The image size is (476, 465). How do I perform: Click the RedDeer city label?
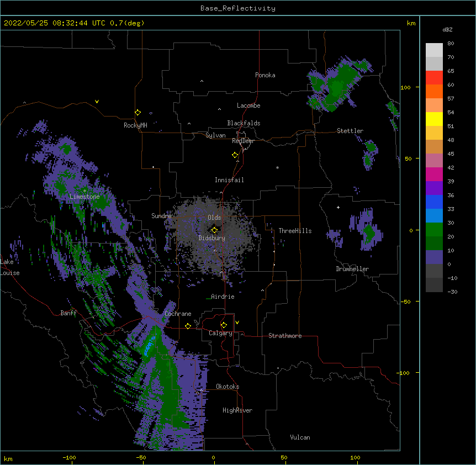click(243, 141)
